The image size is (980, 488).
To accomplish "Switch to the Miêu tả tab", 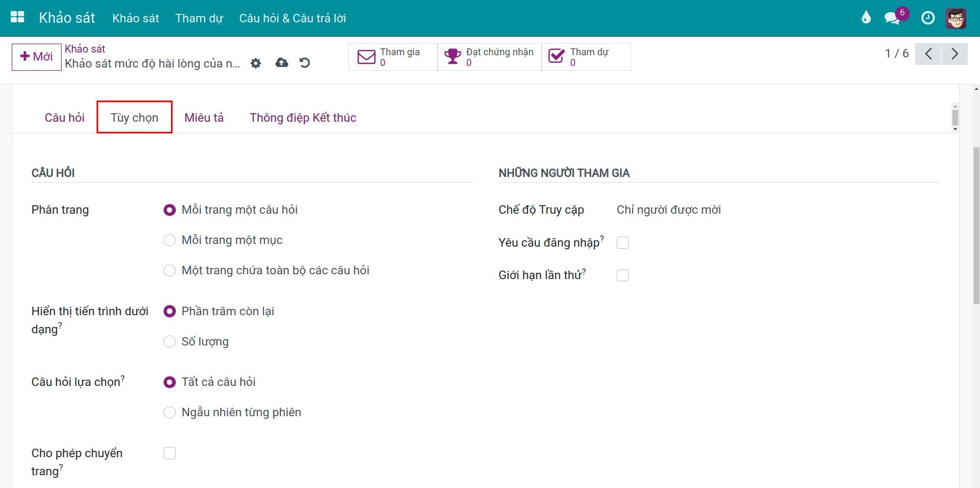I will click(204, 117).
